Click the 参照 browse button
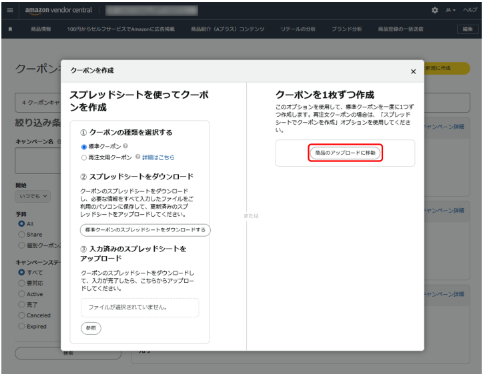This screenshot has height=374, width=482. pos(91,328)
